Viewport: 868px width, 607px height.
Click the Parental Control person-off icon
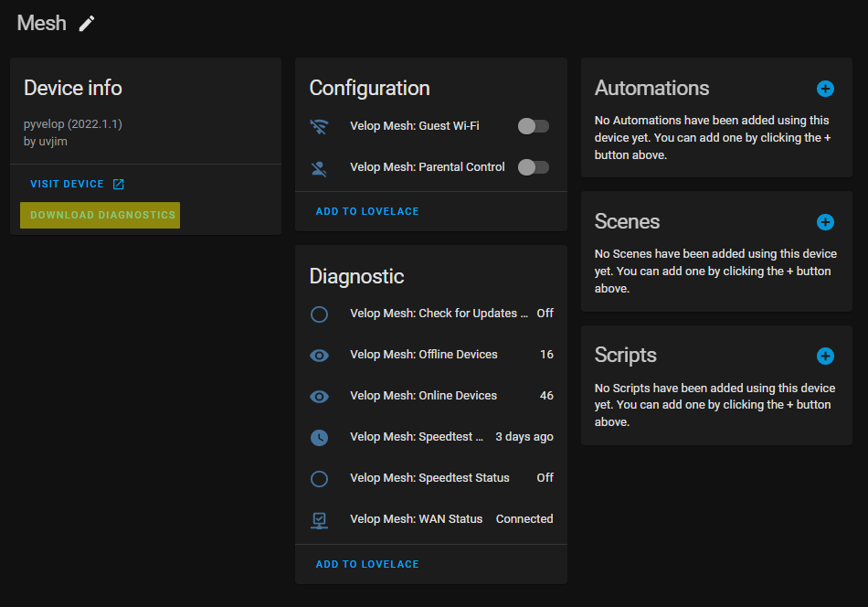coord(319,168)
